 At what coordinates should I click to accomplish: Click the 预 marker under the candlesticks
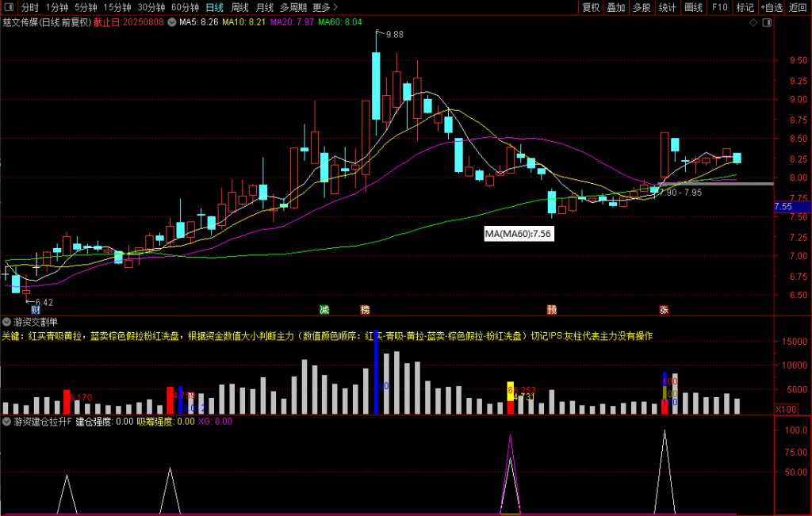pyautogui.click(x=551, y=309)
